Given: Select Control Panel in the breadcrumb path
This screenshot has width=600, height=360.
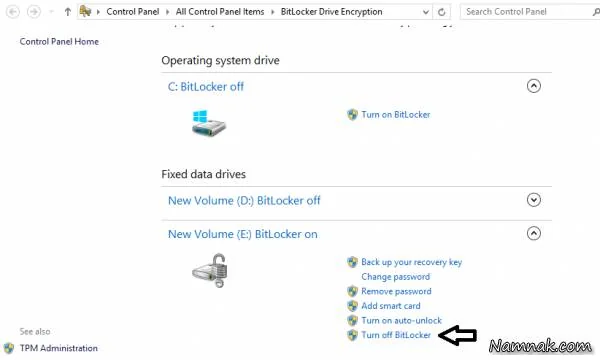Looking at the screenshot, I should coord(133,12).
